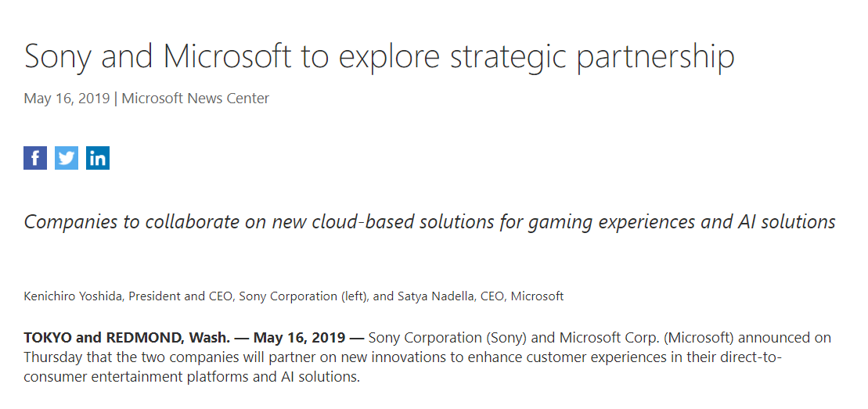Click the headline Sony and Microsoft partnership

tap(379, 57)
